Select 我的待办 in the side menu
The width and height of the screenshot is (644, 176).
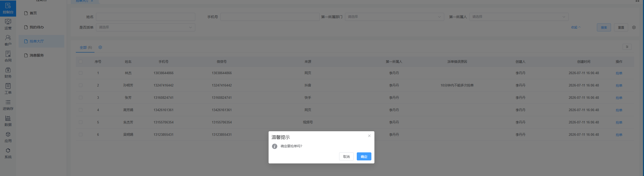[x=41, y=27]
